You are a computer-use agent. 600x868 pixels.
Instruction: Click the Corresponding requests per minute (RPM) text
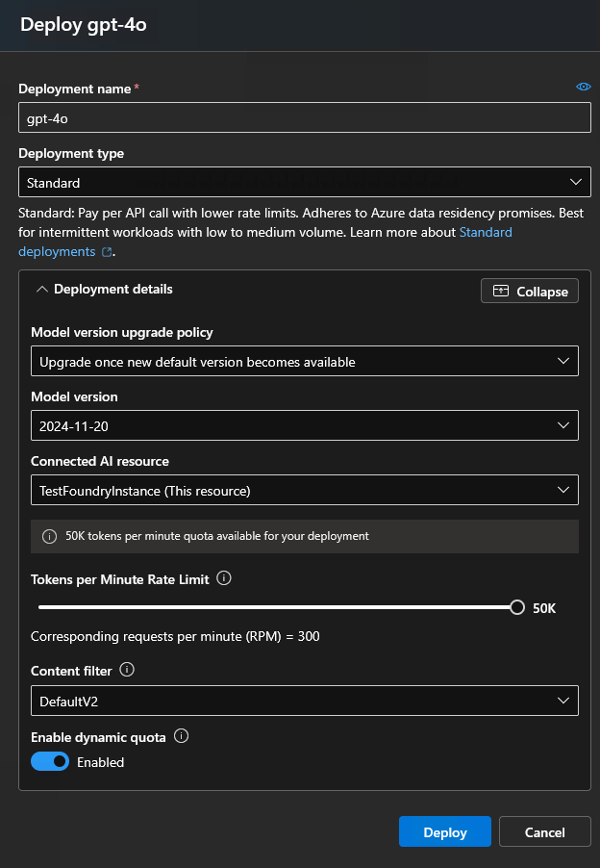click(x=175, y=637)
